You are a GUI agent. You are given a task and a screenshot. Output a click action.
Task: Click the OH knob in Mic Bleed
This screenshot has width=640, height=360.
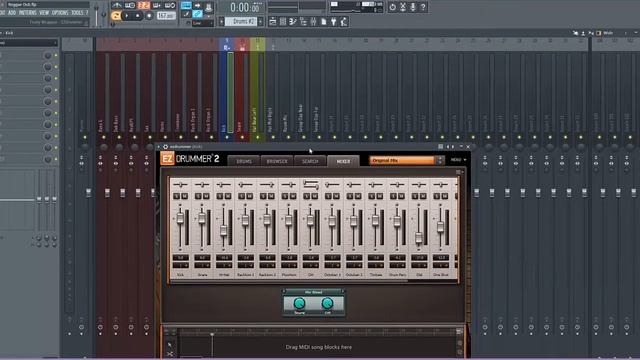tap(327, 303)
